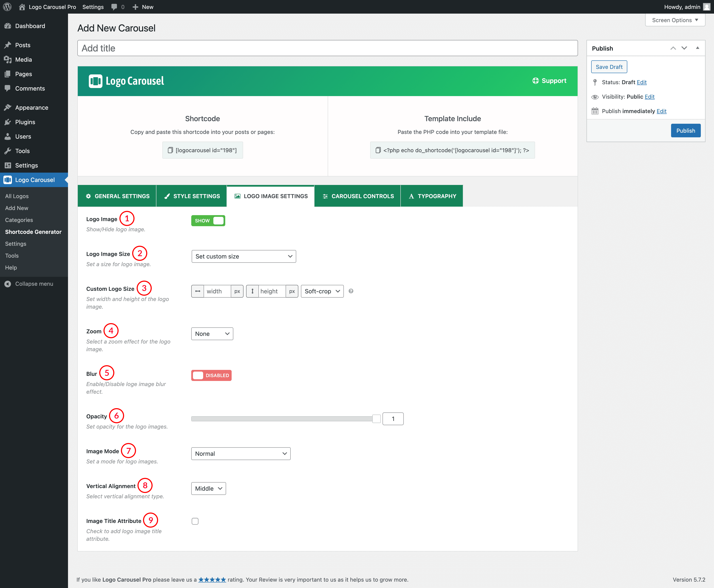Click the Support lifebuoy icon
The width and height of the screenshot is (714, 588).
[535, 81]
